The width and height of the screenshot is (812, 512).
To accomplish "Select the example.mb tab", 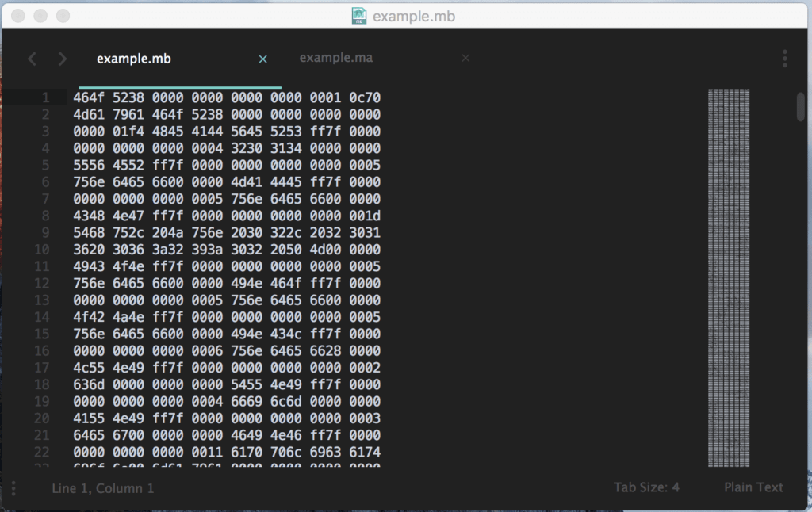I will (x=133, y=59).
